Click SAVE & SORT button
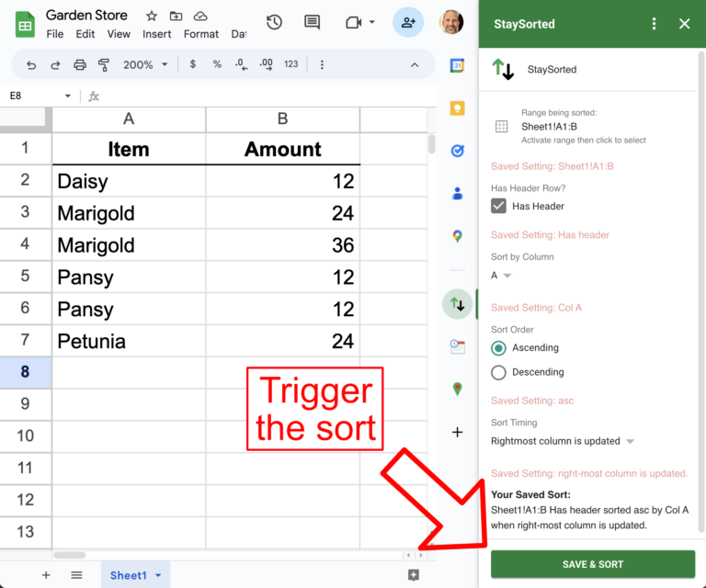Viewport: 706px width, 588px height. (x=593, y=564)
